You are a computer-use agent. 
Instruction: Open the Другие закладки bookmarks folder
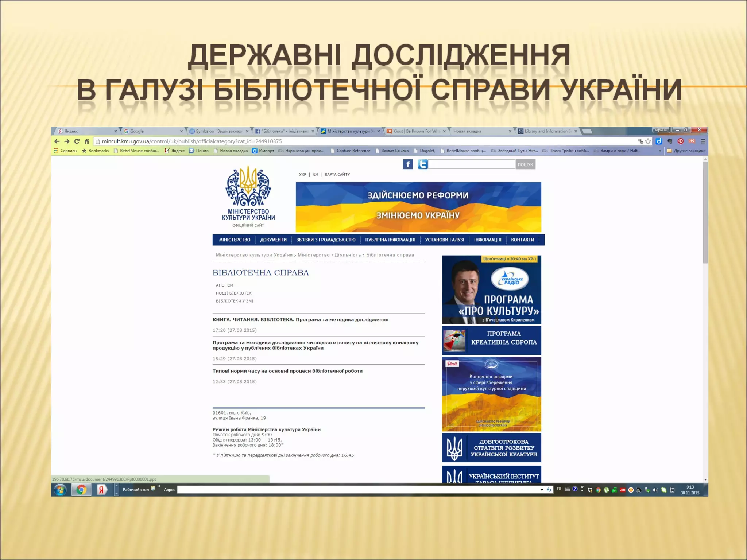coord(686,151)
